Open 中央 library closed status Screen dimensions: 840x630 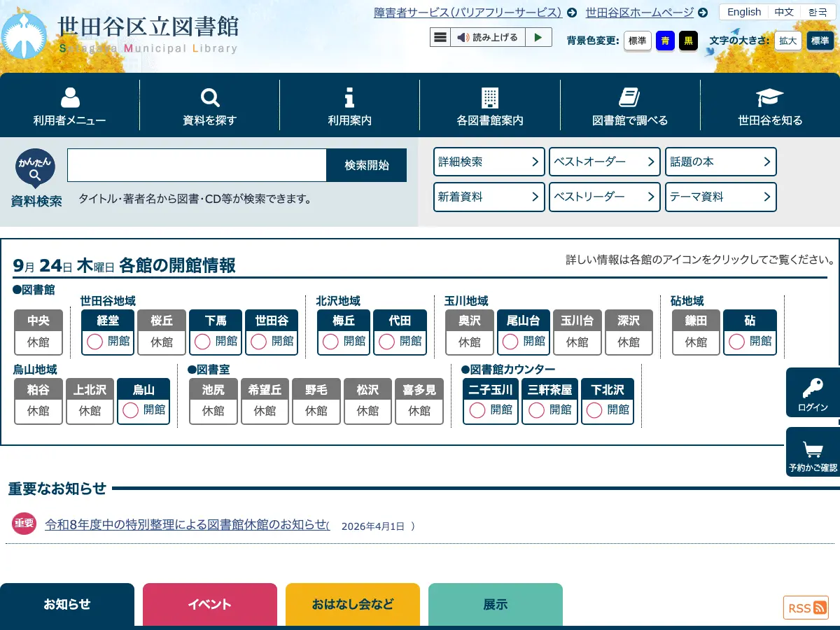click(38, 332)
